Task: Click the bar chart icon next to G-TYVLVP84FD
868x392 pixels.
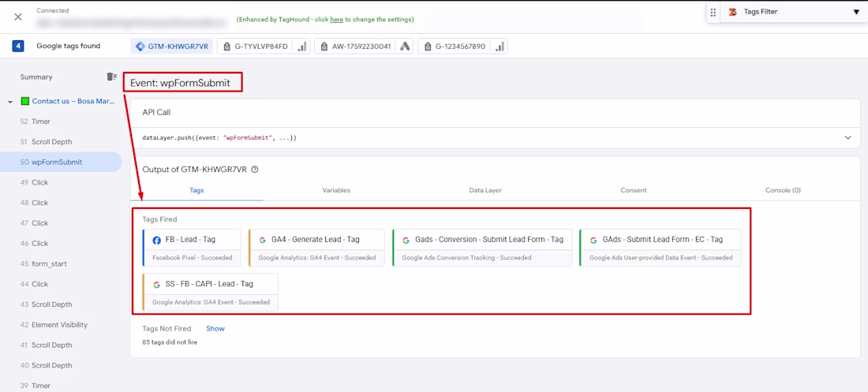Action: pos(301,47)
